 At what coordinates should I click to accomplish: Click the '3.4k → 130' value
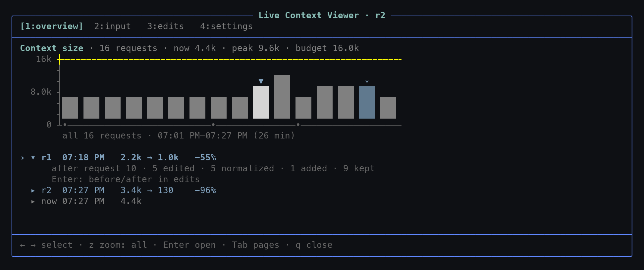pos(147,190)
